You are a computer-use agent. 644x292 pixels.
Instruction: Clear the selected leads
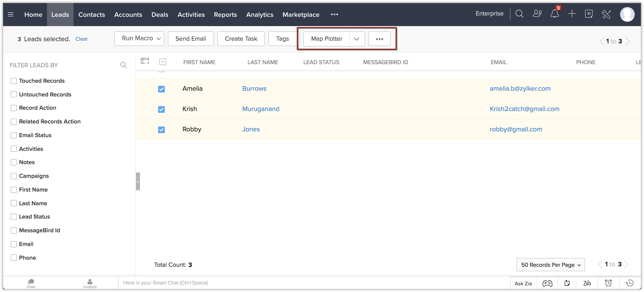[81, 39]
